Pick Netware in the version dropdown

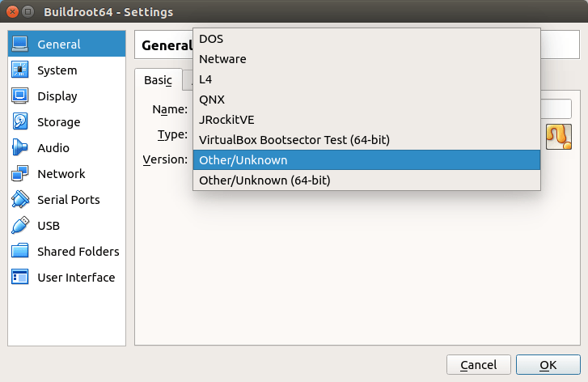point(222,59)
